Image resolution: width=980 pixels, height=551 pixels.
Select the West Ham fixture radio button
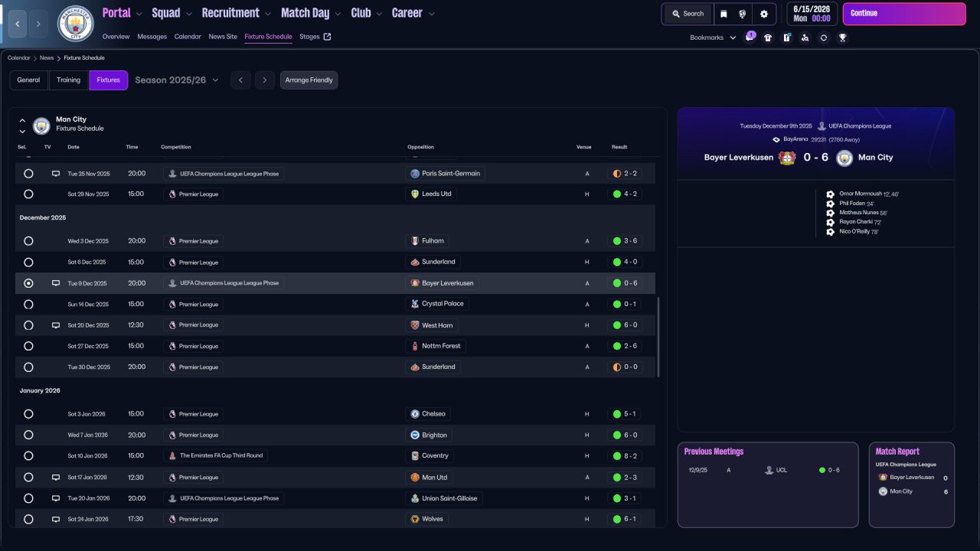(28, 325)
